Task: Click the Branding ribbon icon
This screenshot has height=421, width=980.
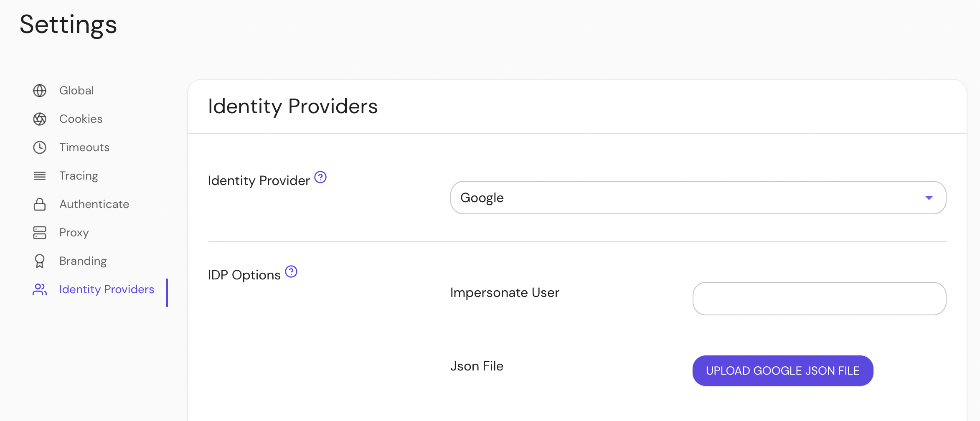Action: tap(40, 261)
